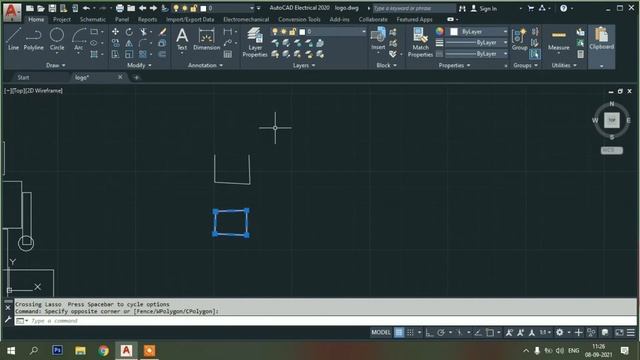Switch to the Schematic ribbon tab
Image resolution: width=640 pixels, height=360 pixels.
pyautogui.click(x=93, y=19)
